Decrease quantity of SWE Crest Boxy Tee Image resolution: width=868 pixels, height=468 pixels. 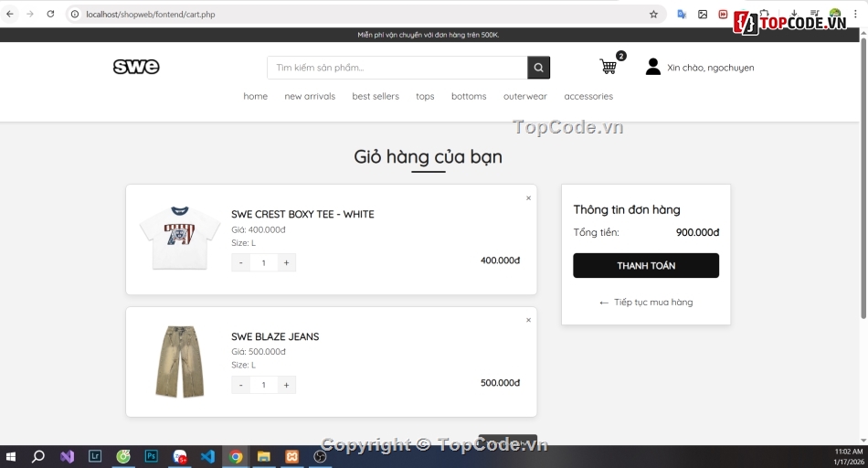coord(241,263)
